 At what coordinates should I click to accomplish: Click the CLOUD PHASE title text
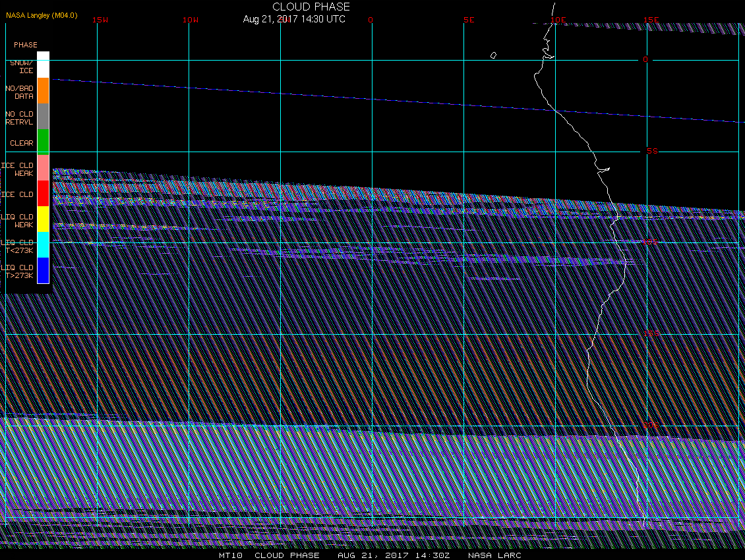311,7
